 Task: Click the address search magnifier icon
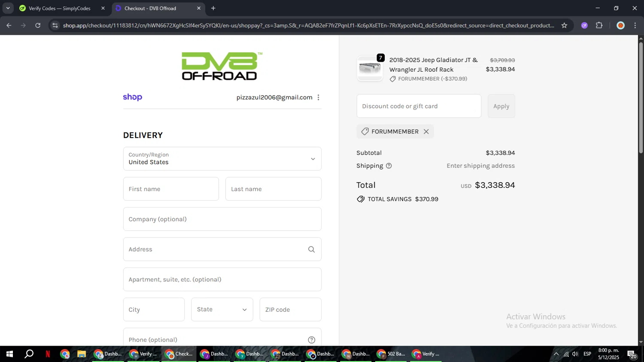[x=311, y=249]
